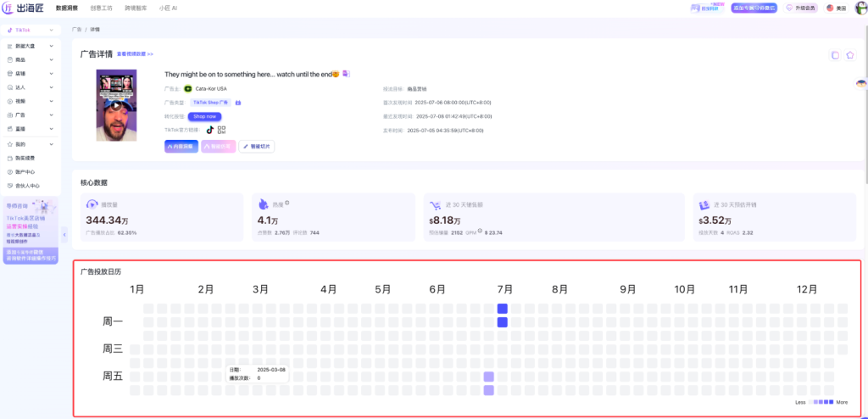The height and width of the screenshot is (419, 868).
Task: Click the floating assistant mascot icon
Action: pyautogui.click(x=861, y=85)
